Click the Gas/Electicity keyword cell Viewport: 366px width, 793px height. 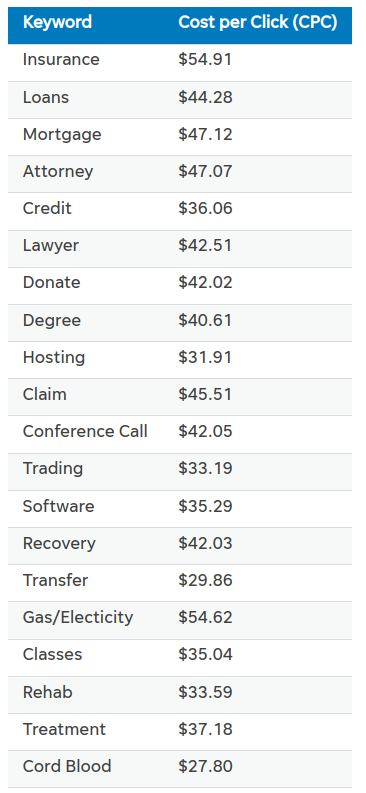[x=78, y=618]
